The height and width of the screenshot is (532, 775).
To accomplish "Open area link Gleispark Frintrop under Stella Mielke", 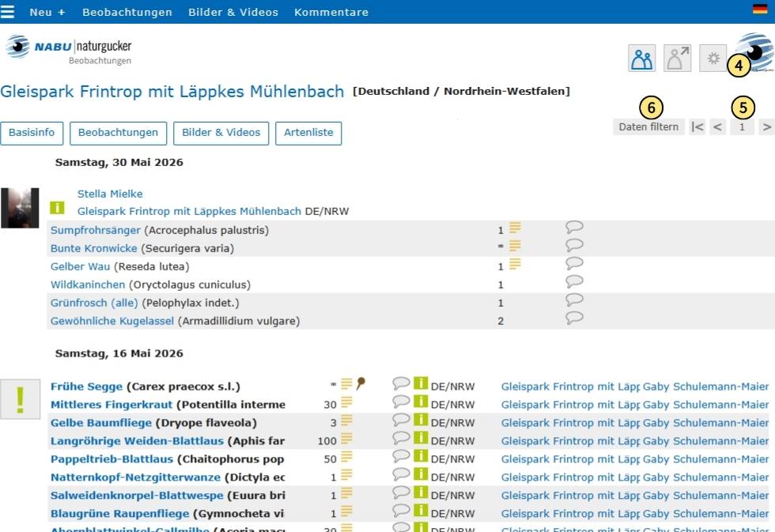I will (189, 211).
